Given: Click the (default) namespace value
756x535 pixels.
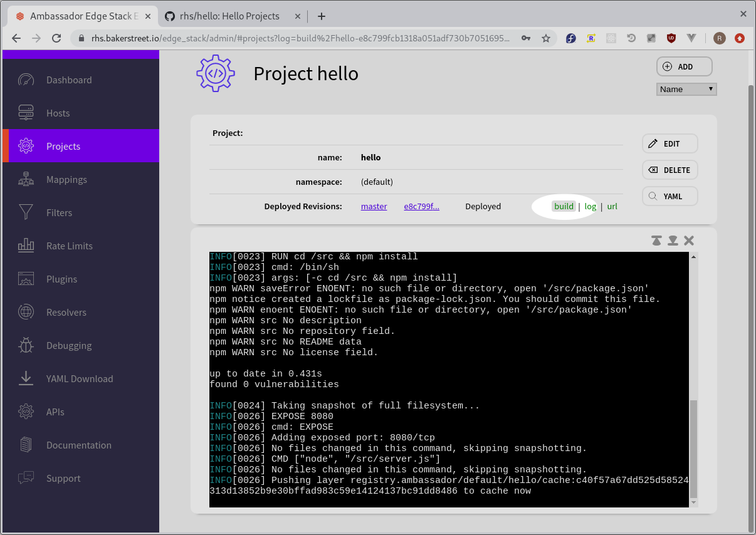Looking at the screenshot, I should click(377, 182).
